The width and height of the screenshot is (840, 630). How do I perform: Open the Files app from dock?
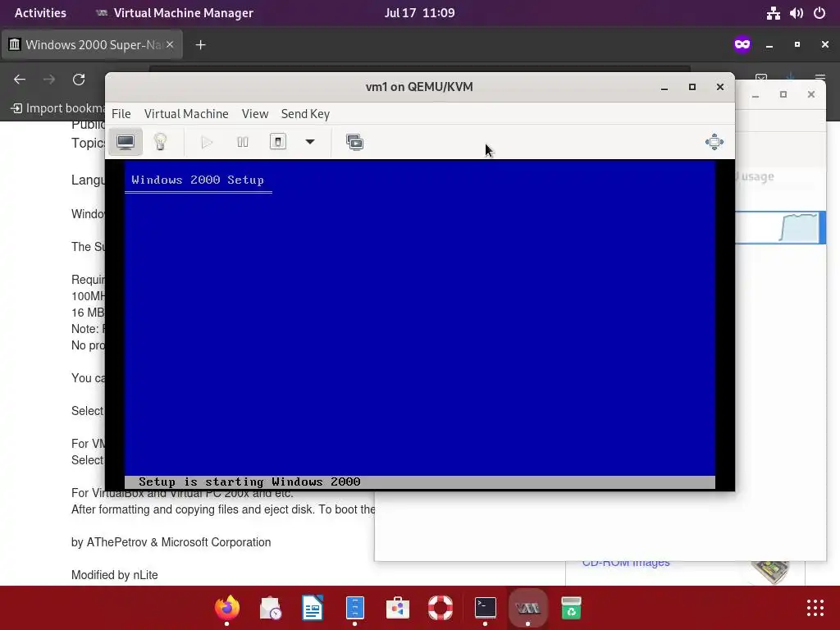click(x=354, y=608)
